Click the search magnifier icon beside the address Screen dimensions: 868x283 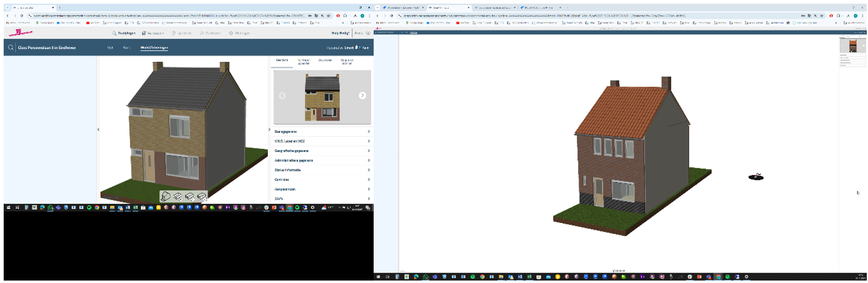coord(10,48)
